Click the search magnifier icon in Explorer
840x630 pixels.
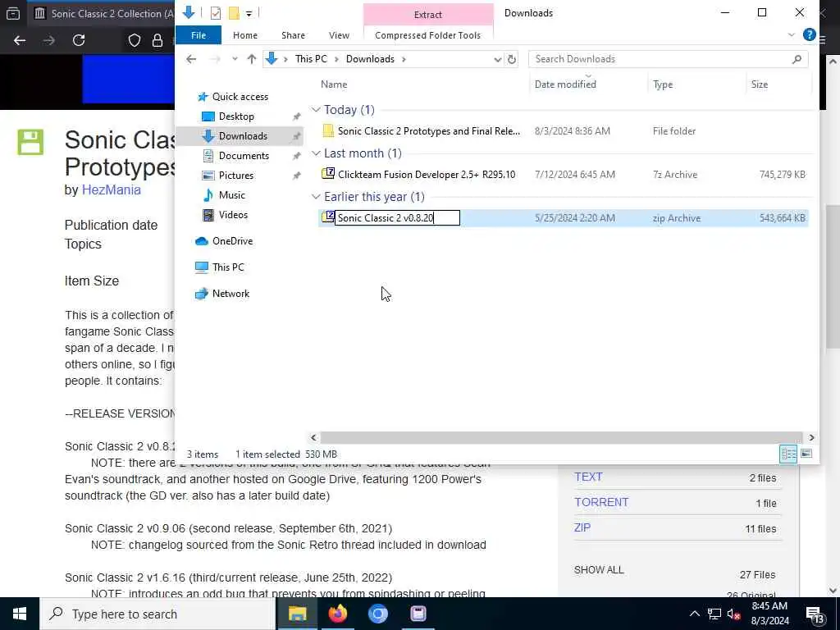point(797,59)
